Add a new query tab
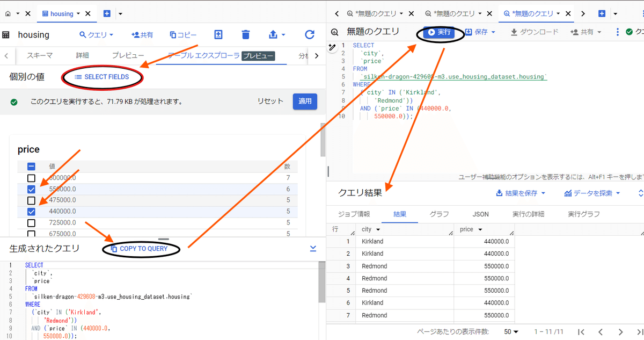The height and width of the screenshot is (340, 644). (x=602, y=13)
